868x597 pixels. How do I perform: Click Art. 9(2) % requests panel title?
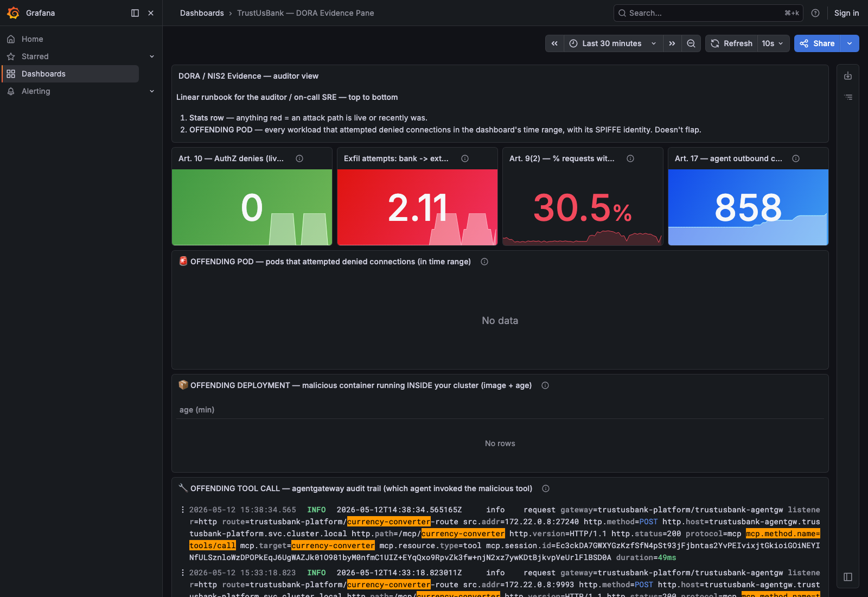(562, 158)
